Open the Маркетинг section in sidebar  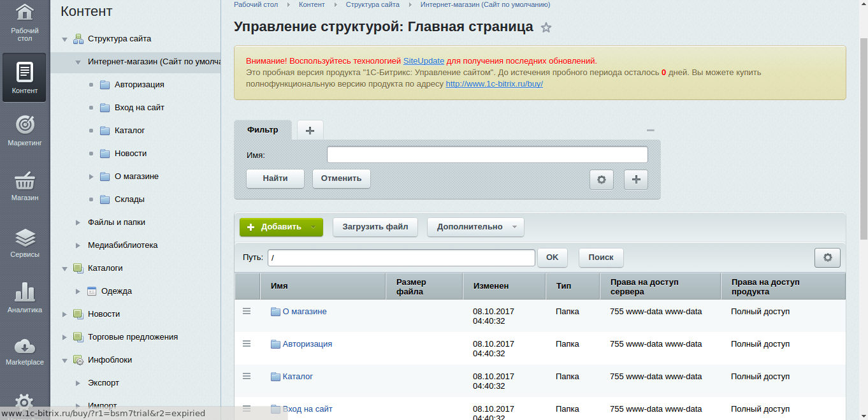[x=24, y=131]
